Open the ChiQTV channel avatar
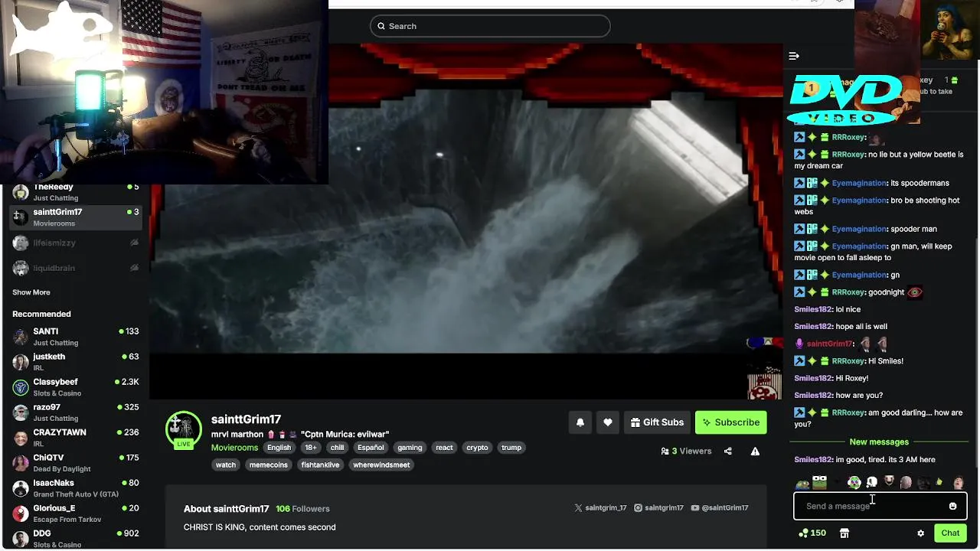 [x=21, y=463]
